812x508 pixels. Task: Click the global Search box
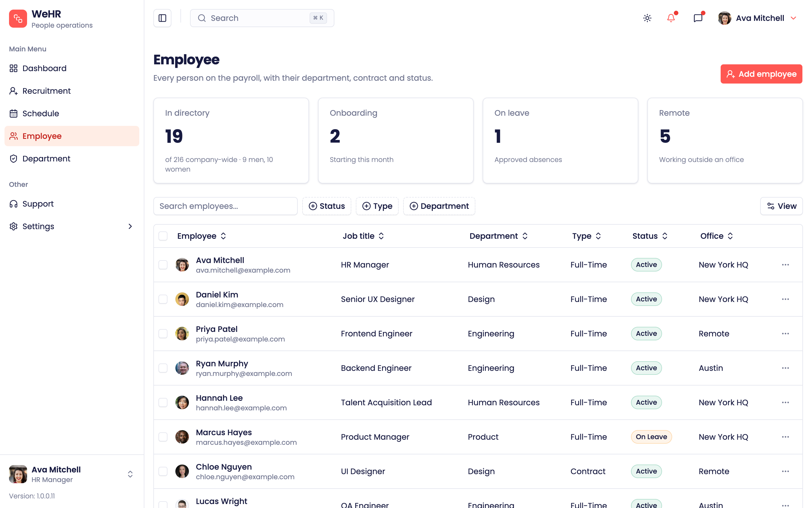pyautogui.click(x=262, y=18)
